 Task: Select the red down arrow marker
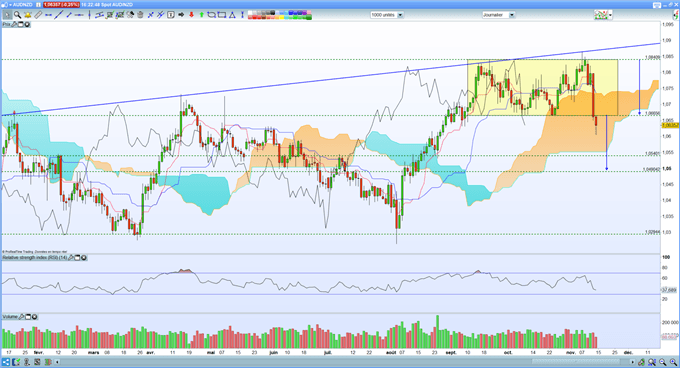(x=191, y=15)
